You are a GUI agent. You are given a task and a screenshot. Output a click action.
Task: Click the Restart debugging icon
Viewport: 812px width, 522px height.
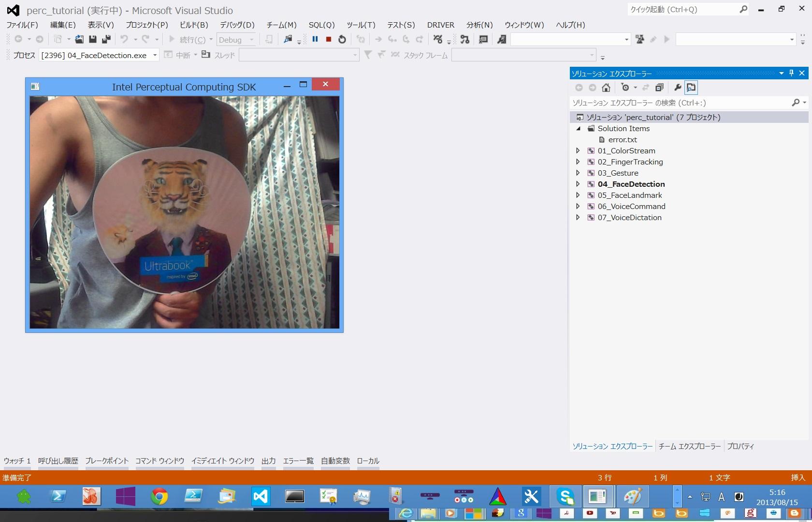342,40
